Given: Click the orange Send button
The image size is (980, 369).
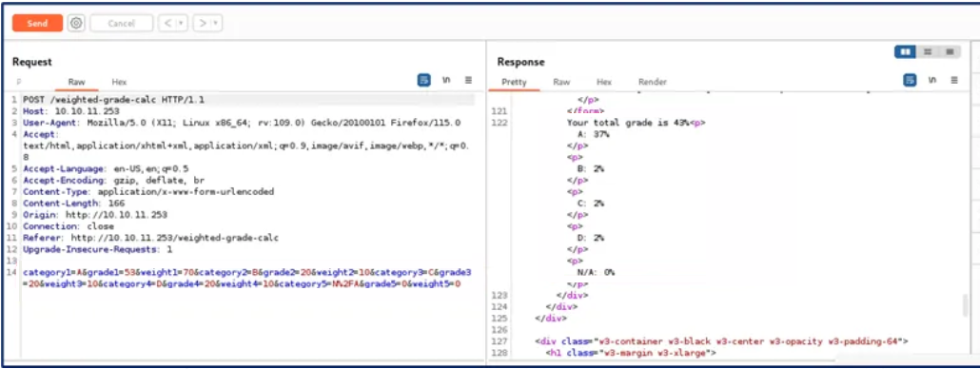Looking at the screenshot, I should click(x=37, y=24).
